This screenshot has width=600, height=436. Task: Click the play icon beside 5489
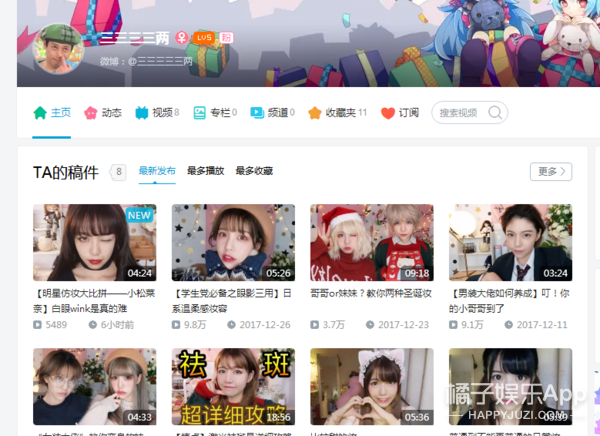pyautogui.click(x=37, y=325)
